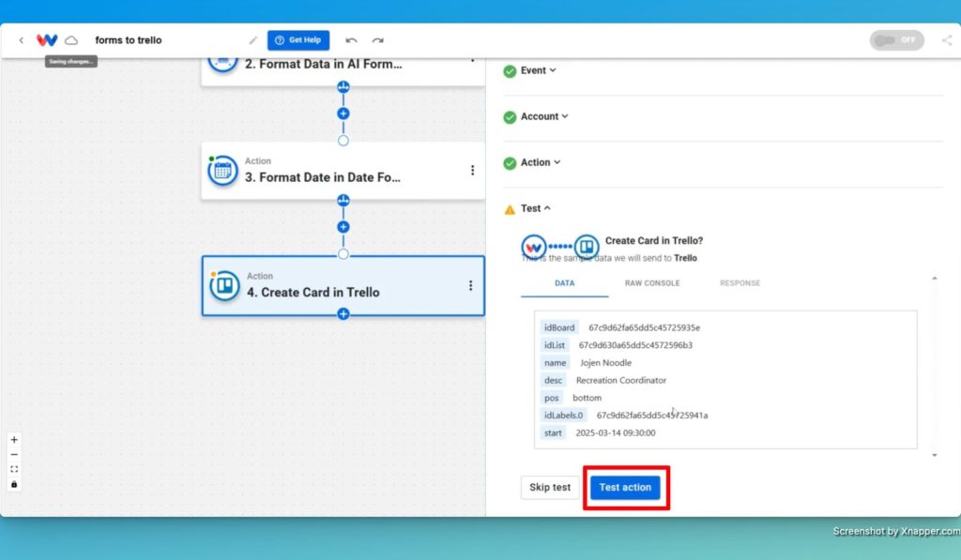Viewport: 961px width, 560px height.
Task: Select the Date Formatter step icon
Action: pyautogui.click(x=222, y=171)
